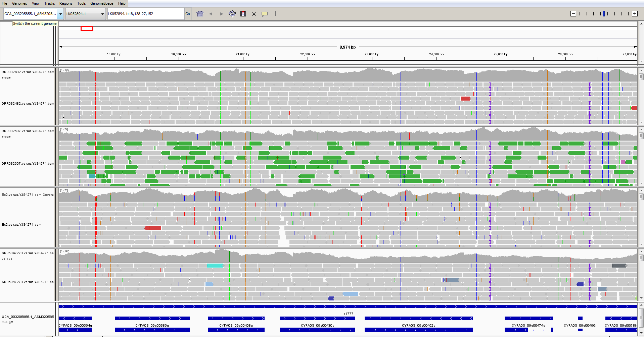The height and width of the screenshot is (337, 644).
Task: Click the Resize tracks to fit window icon
Action: coord(254,14)
